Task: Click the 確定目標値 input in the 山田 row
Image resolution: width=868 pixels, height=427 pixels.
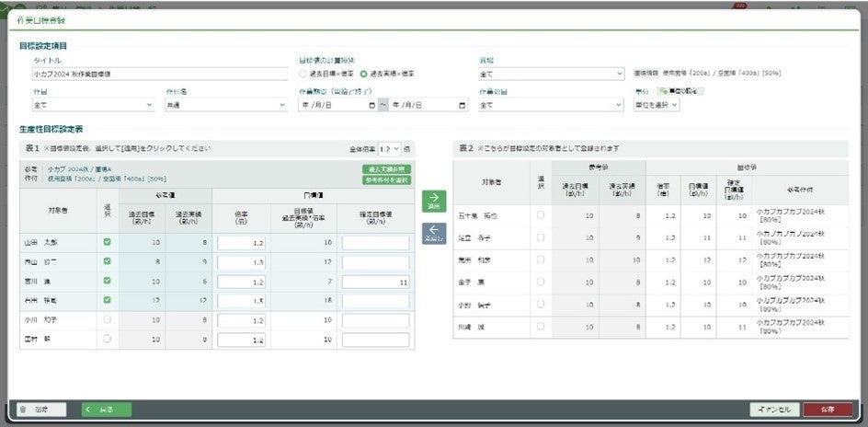Action: (x=375, y=243)
